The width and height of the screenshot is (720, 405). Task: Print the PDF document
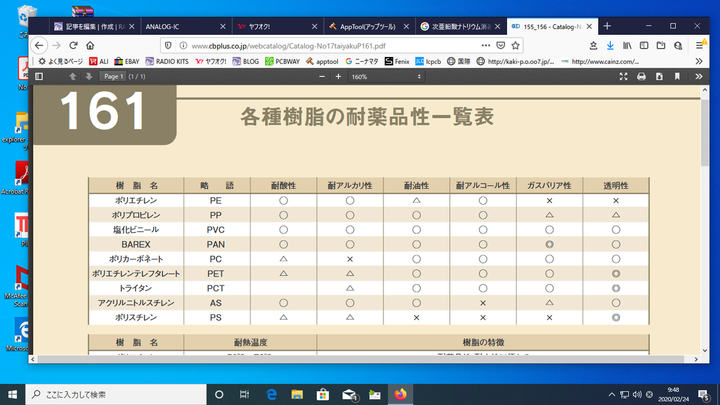[x=642, y=77]
